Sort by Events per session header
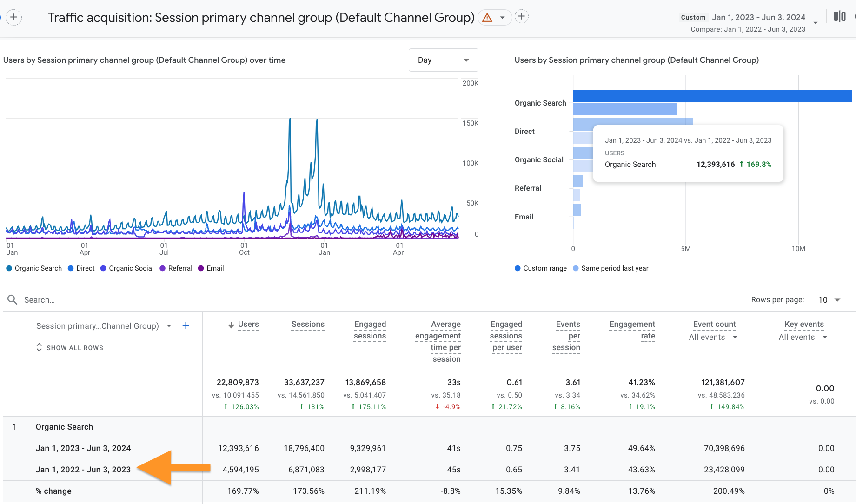This screenshot has width=856, height=504. [566, 336]
